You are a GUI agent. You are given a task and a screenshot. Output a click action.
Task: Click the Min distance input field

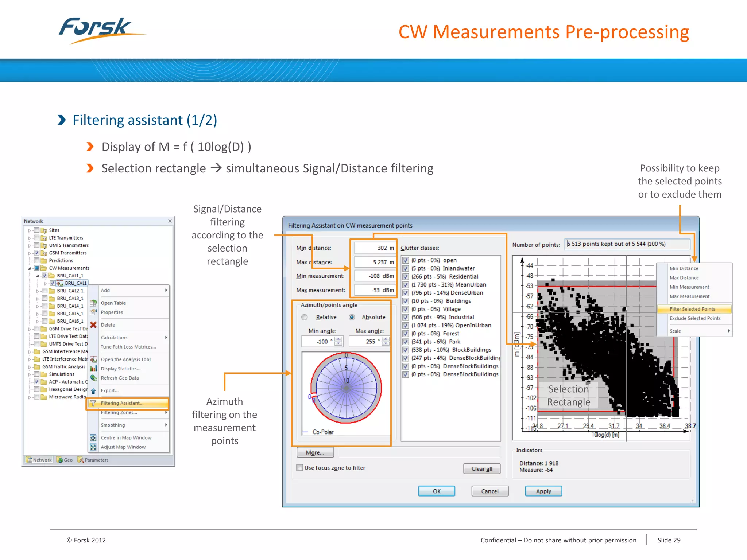375,248
